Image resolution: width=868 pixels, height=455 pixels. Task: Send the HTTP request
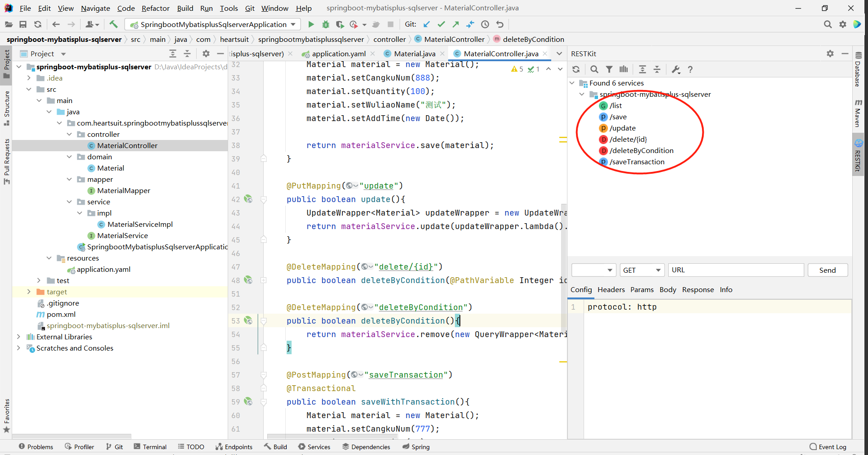[x=828, y=270]
